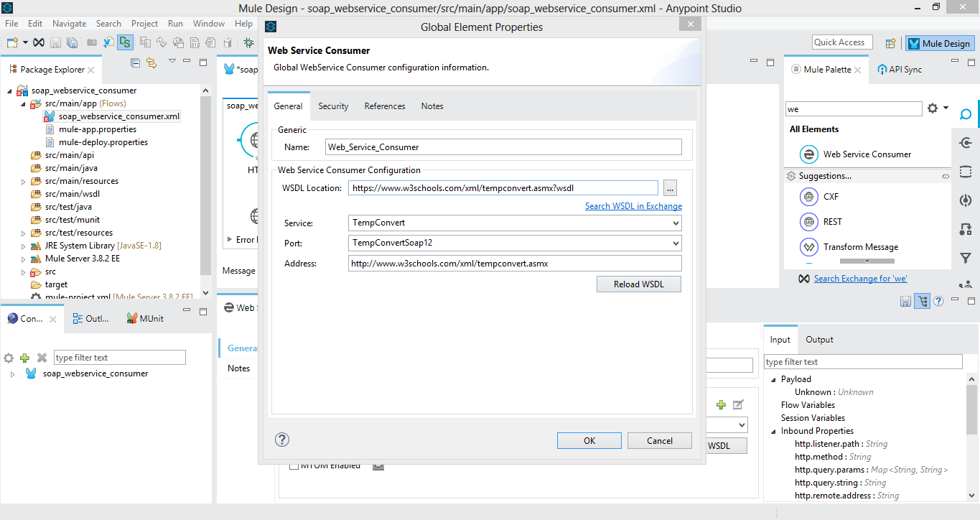Click the Web Service Consumer palette icon
The image size is (980, 520).
click(809, 154)
